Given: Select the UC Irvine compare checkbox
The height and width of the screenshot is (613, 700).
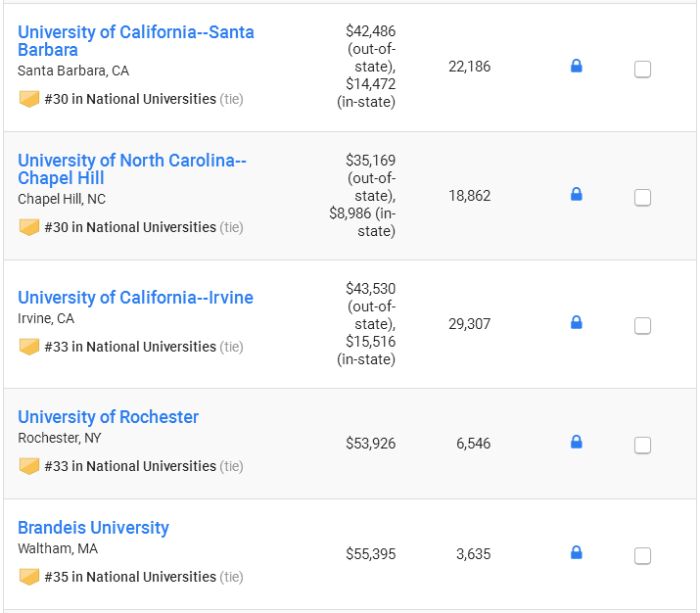Looking at the screenshot, I should coord(642,326).
